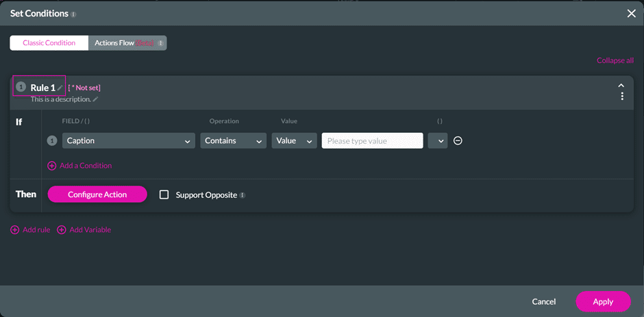
Task: Open the Value type dropdown
Action: pyautogui.click(x=295, y=141)
